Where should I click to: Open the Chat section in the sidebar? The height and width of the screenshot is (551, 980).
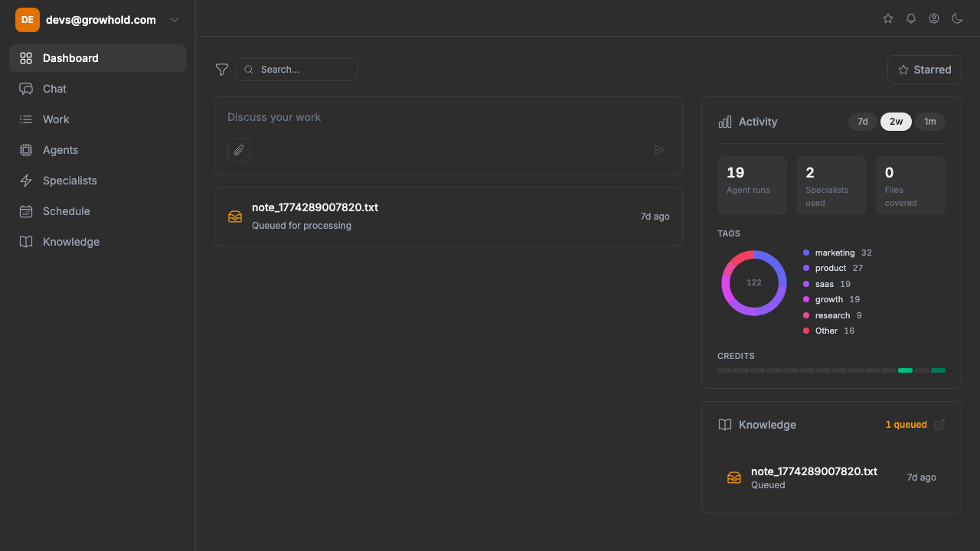pos(54,89)
